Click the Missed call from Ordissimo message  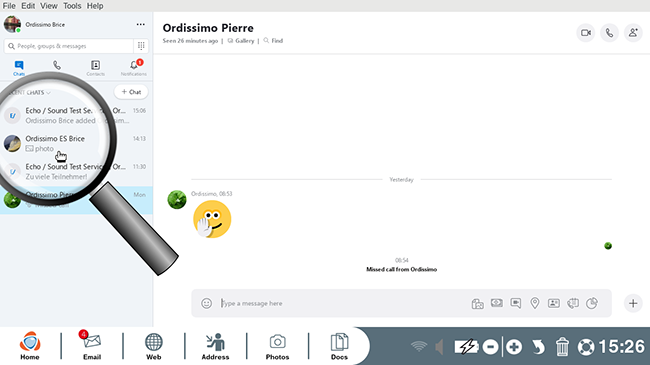point(401,269)
